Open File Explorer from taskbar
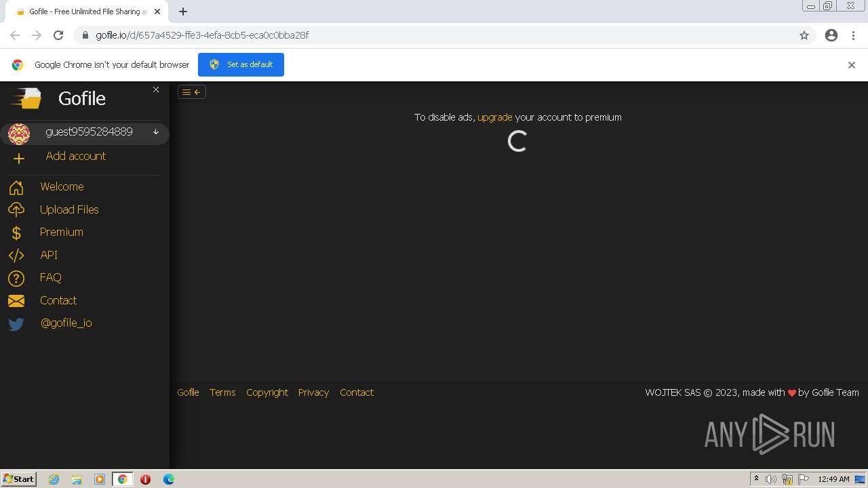 point(77,479)
